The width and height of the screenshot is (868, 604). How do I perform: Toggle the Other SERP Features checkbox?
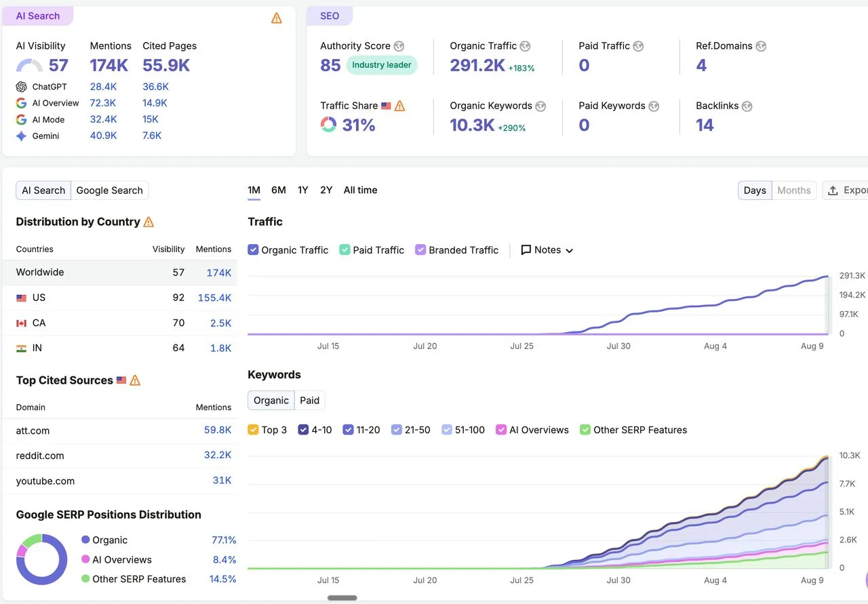[585, 430]
